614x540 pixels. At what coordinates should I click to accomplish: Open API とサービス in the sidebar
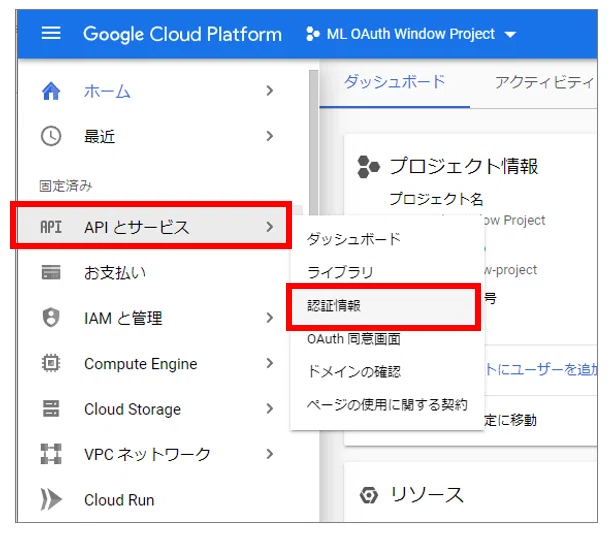pyautogui.click(x=153, y=227)
